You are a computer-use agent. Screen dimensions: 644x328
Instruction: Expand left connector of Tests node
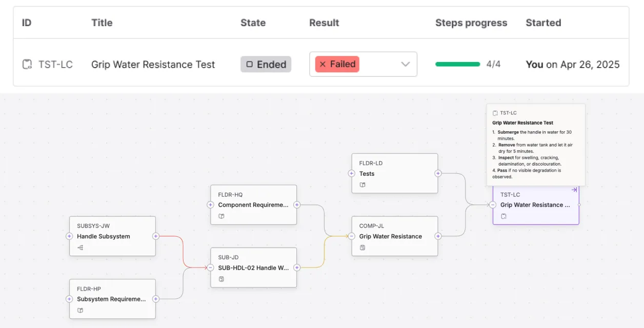pos(351,173)
